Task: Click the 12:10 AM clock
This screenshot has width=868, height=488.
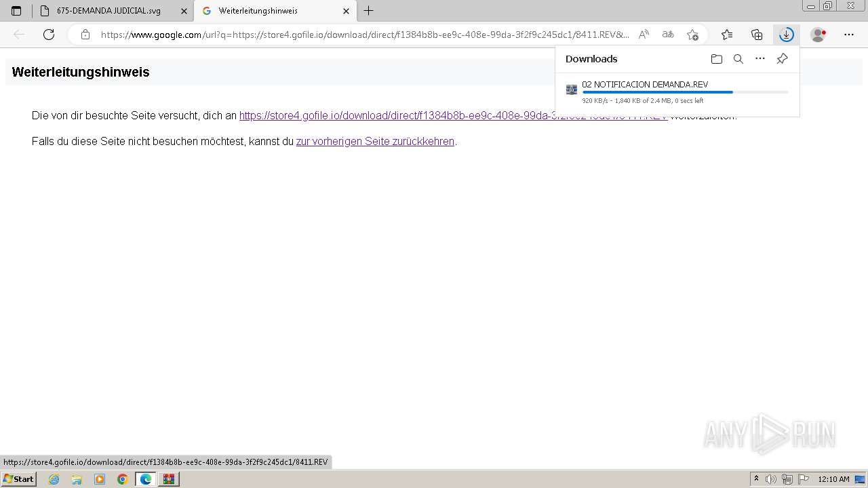Action: click(x=833, y=479)
